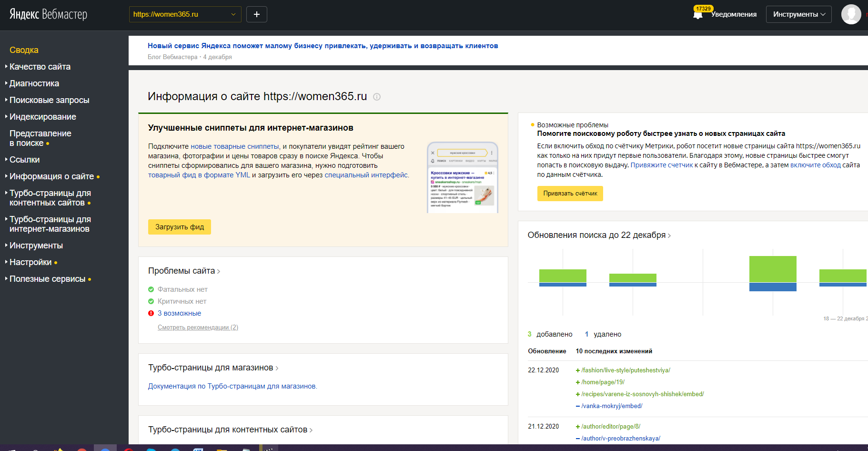Open the Инструменты dropdown in header

tap(798, 14)
